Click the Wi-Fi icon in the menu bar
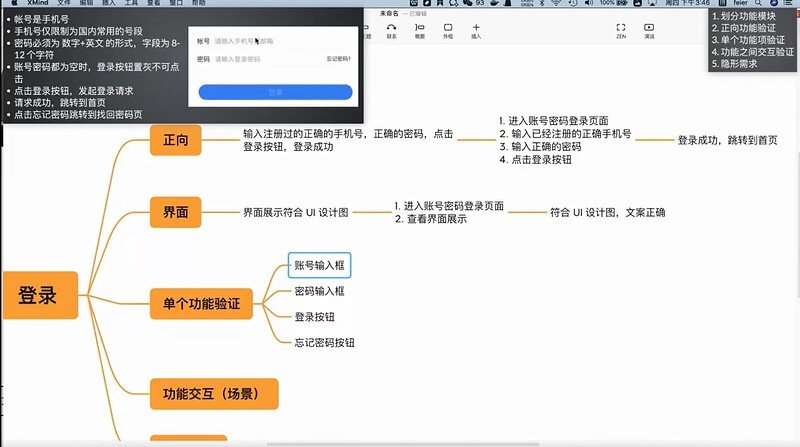This screenshot has width=800, height=447. (556, 4)
